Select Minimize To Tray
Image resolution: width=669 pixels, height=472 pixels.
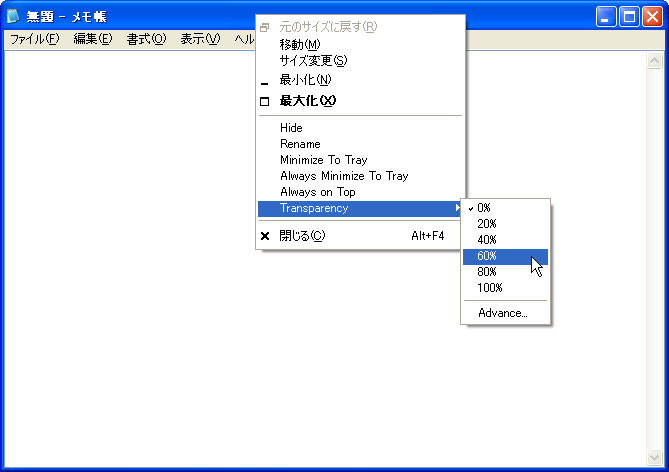click(360, 160)
